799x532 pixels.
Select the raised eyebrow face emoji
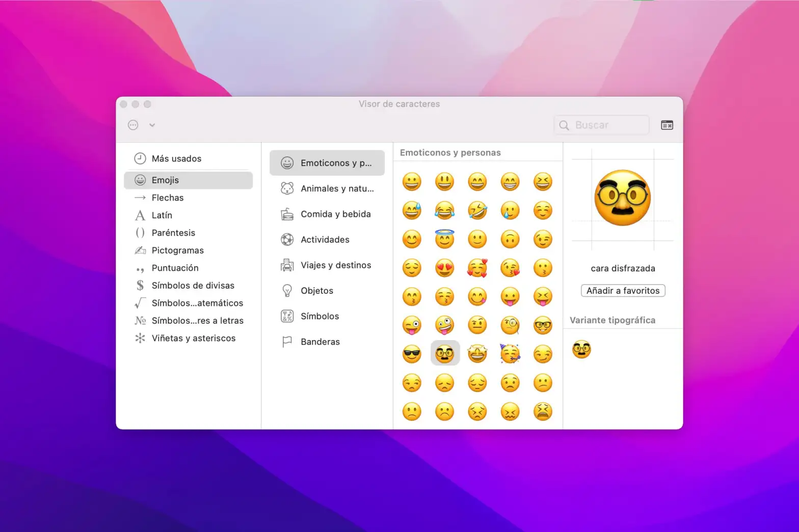point(477,325)
